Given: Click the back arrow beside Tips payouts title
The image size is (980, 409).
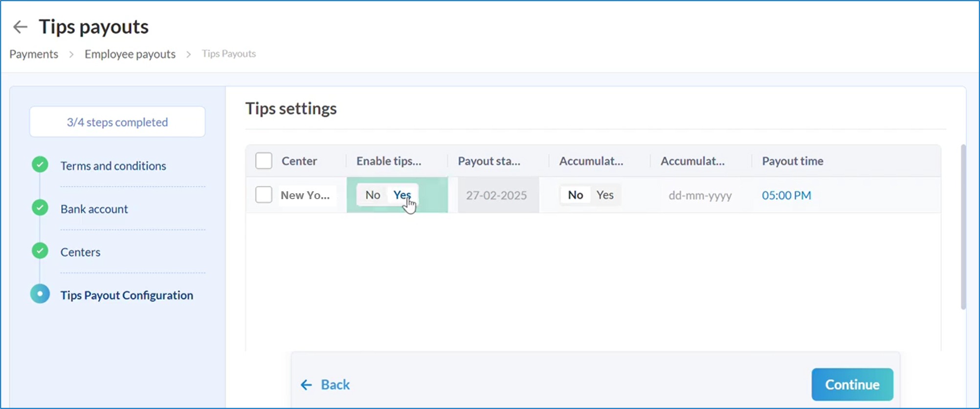Looking at the screenshot, I should pos(20,26).
